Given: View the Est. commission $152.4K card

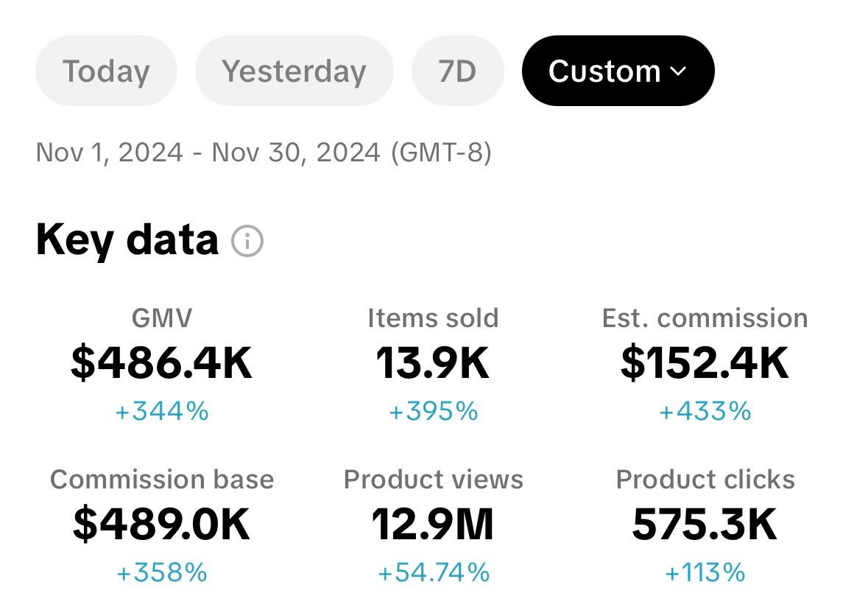Looking at the screenshot, I should 705,363.
